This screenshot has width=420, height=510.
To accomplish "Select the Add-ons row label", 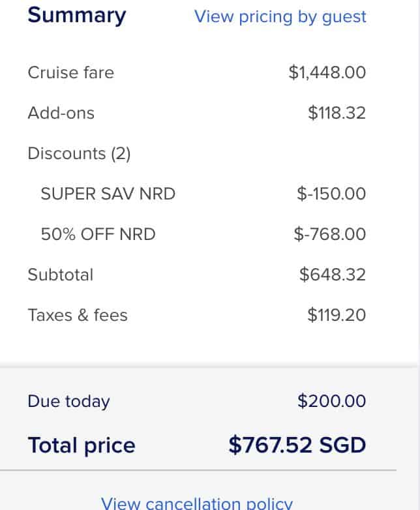I will (61, 113).
